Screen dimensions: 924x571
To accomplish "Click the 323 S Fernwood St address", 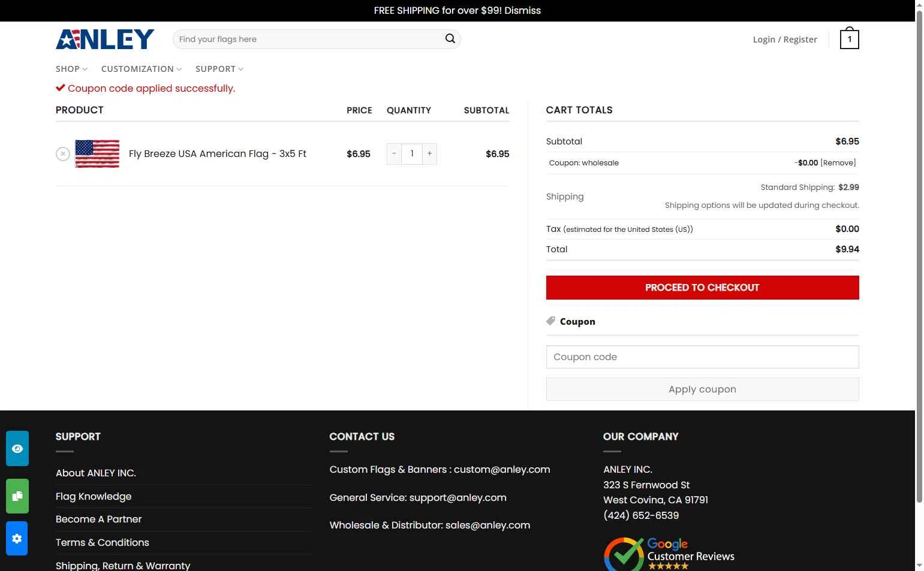I will click(646, 485).
